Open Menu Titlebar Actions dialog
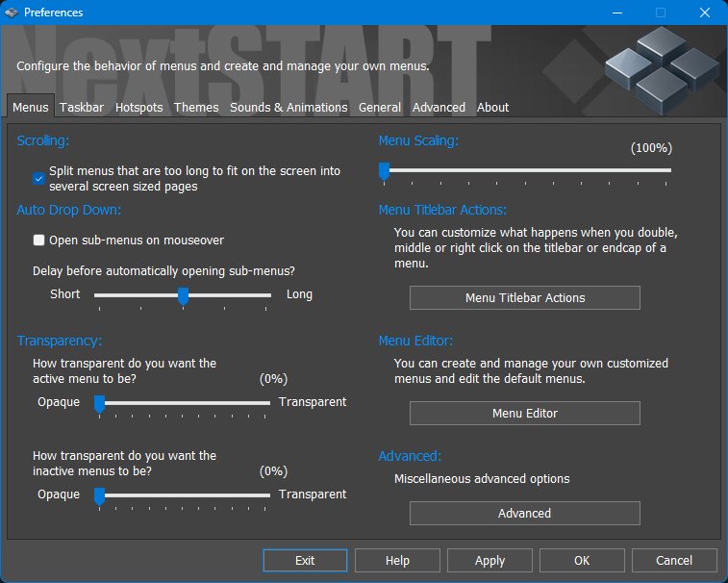This screenshot has width=728, height=583. pos(525,298)
